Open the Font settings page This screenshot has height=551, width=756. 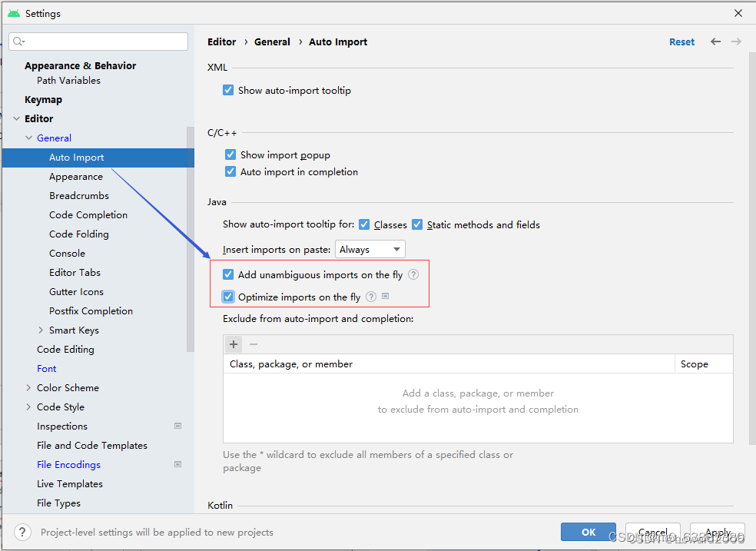46,369
